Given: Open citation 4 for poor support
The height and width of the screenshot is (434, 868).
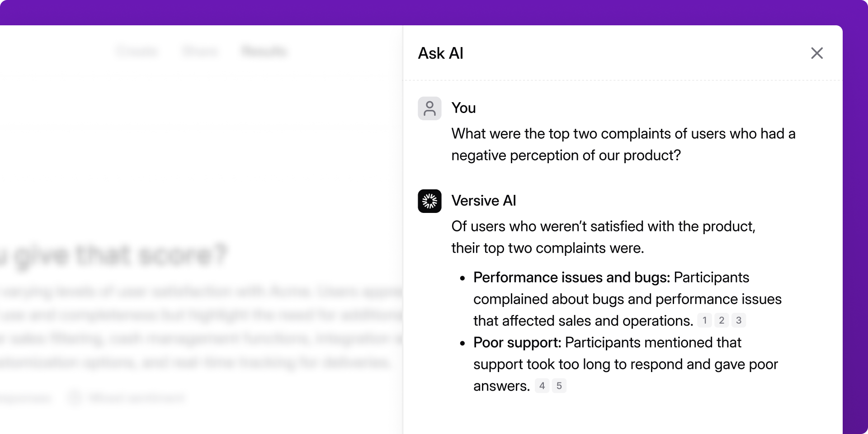Looking at the screenshot, I should pos(542,386).
